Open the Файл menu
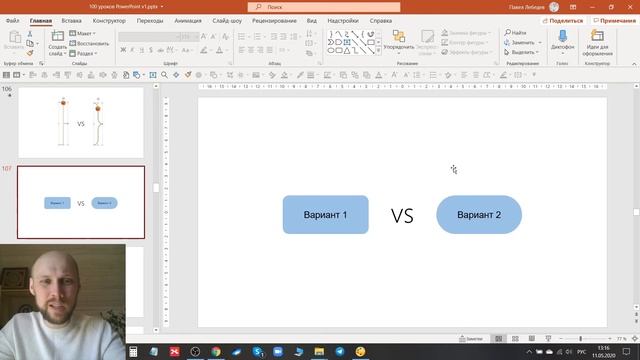640x360 pixels. 12,20
